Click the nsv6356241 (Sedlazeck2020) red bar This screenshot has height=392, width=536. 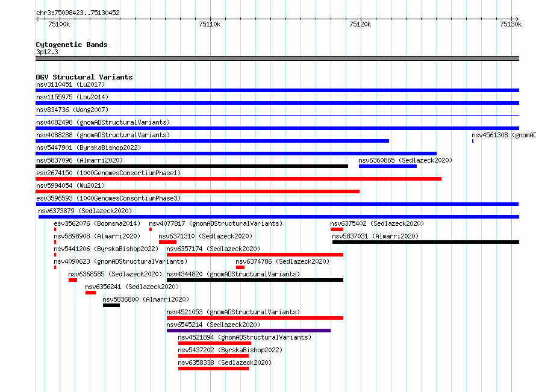[90, 293]
